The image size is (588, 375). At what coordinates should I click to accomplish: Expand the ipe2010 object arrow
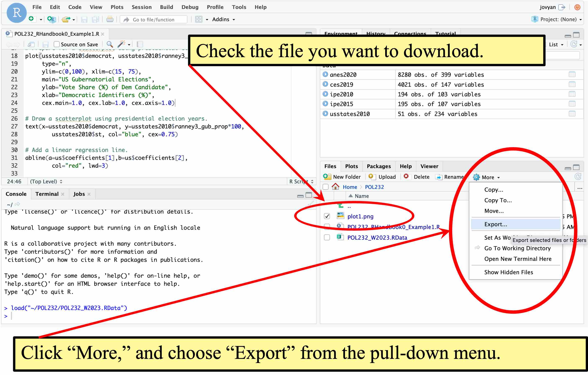tap(325, 94)
